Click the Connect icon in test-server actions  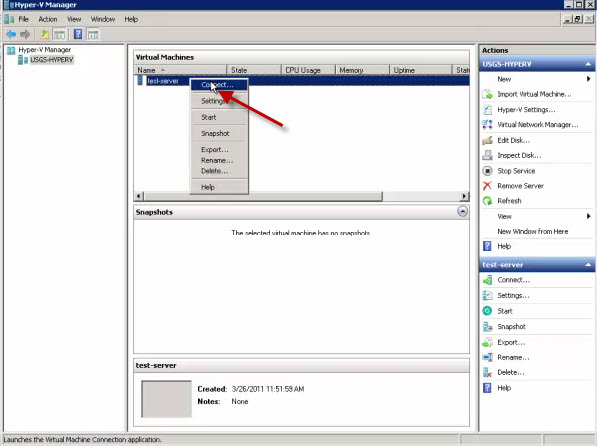coord(487,280)
